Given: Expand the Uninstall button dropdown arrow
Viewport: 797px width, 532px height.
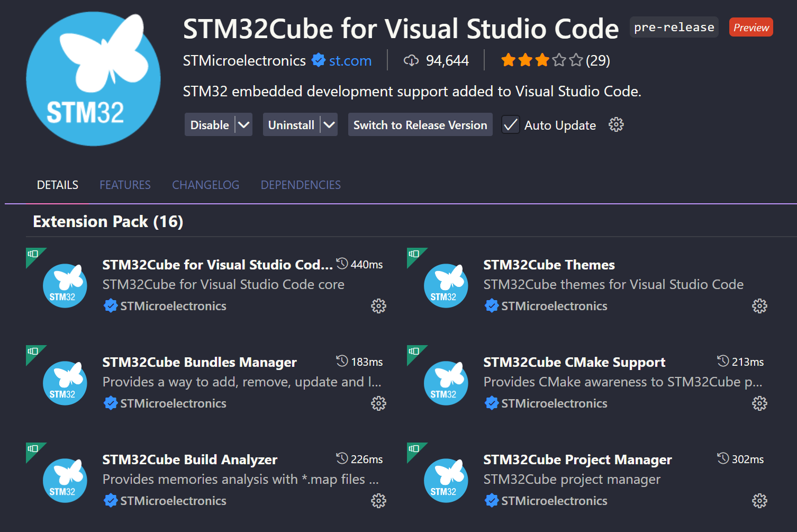Looking at the screenshot, I should tap(329, 125).
